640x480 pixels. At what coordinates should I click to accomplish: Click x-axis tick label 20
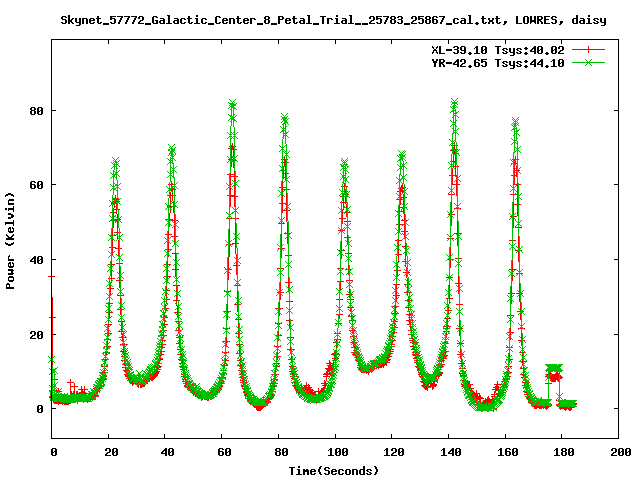pos(111,452)
